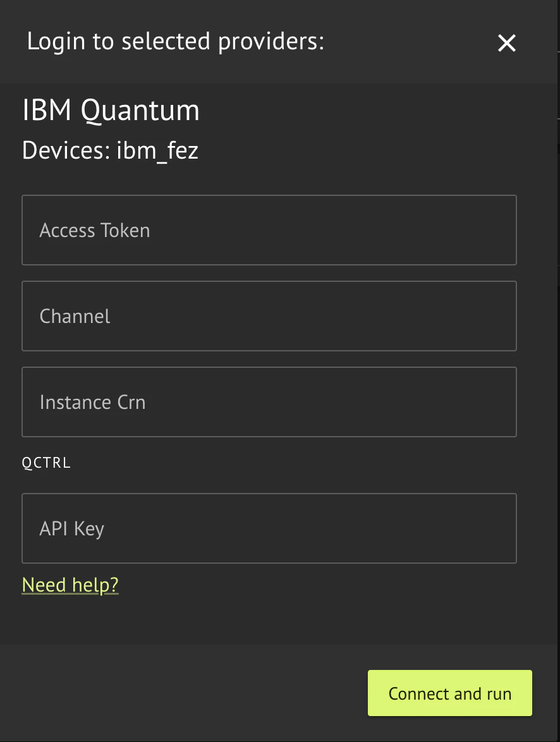Select the Devices: ibm_fez label
Screen dimensions: 560x742
pyautogui.click(x=110, y=150)
